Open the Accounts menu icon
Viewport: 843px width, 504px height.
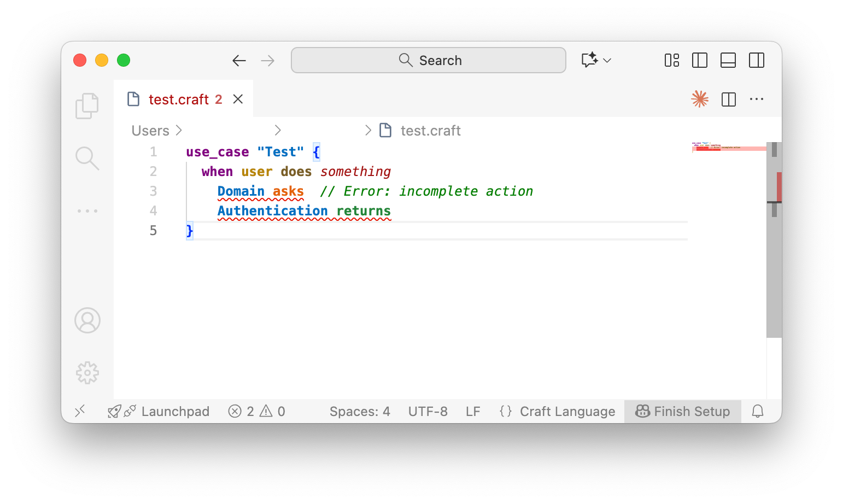click(x=87, y=320)
